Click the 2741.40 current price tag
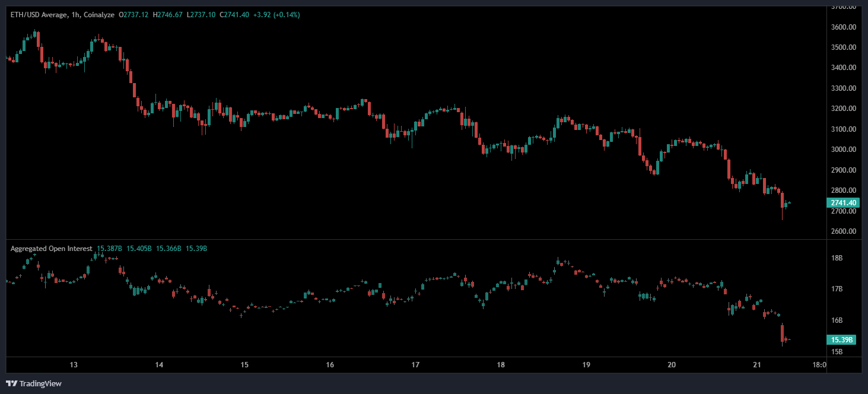The image size is (868, 394). (x=842, y=203)
